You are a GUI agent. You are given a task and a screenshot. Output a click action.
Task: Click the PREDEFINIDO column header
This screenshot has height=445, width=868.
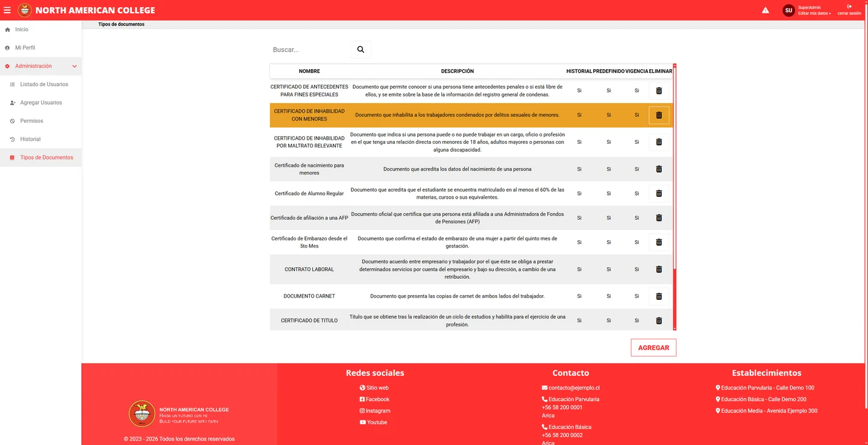pyautogui.click(x=609, y=71)
